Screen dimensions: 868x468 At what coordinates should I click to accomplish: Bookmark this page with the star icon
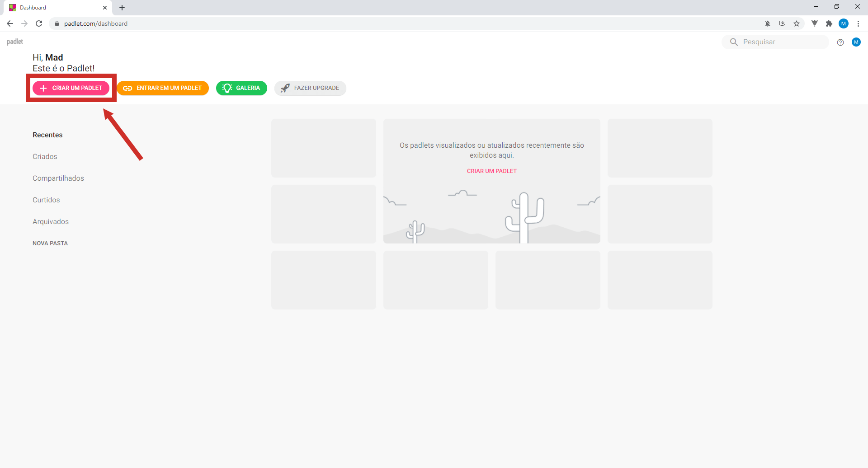pyautogui.click(x=797, y=23)
